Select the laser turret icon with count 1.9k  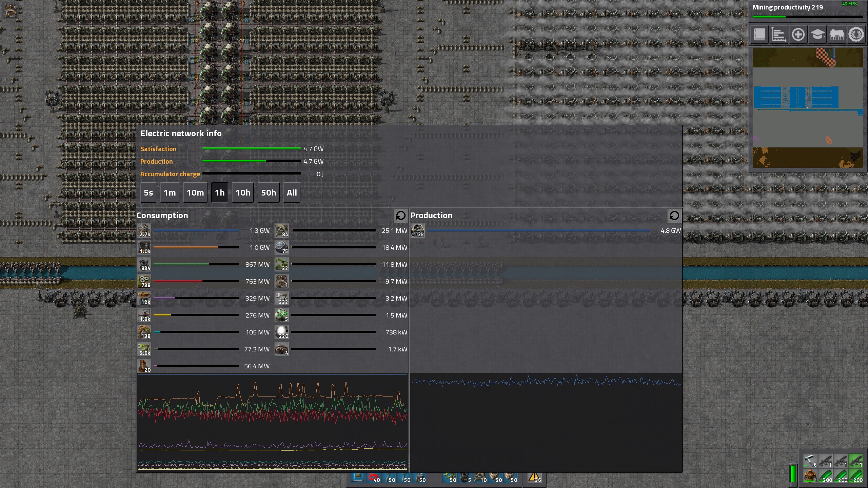click(144, 315)
